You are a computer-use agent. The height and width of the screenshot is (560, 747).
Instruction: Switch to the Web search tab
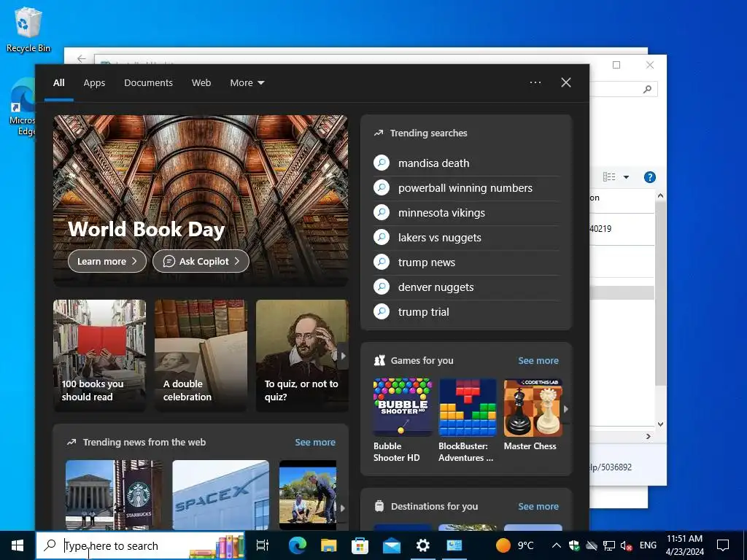point(201,83)
